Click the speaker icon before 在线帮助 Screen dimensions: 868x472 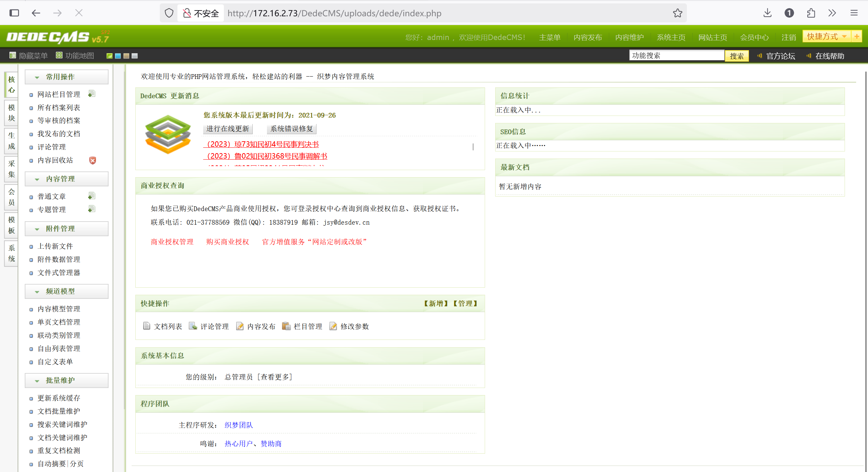point(809,56)
